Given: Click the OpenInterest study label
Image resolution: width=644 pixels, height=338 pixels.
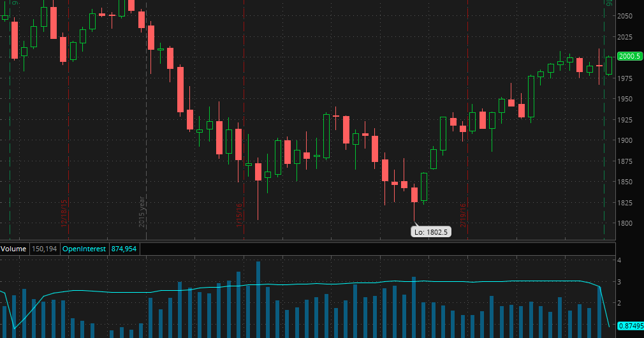Looking at the screenshot, I should [x=84, y=249].
